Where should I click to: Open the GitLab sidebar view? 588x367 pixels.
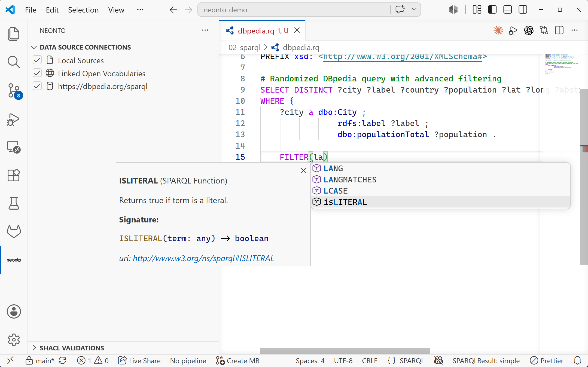(14, 231)
